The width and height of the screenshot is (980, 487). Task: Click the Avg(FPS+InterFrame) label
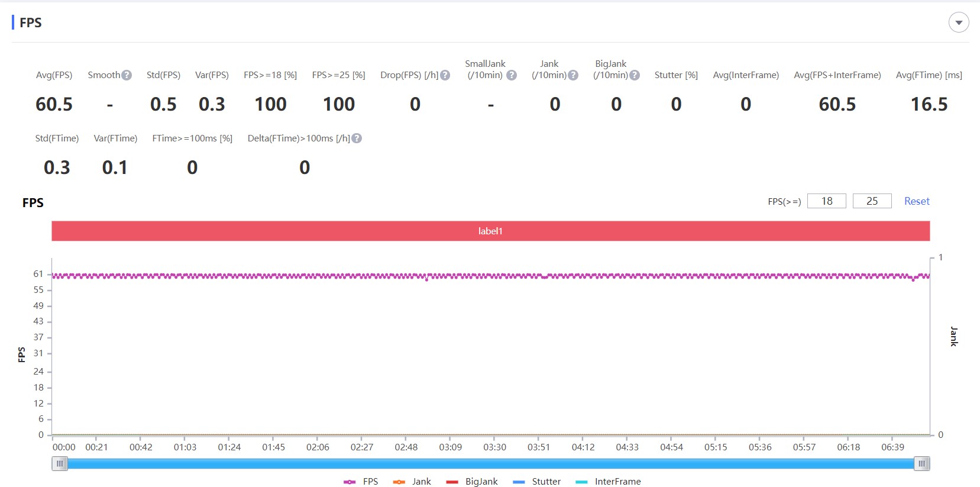pos(837,75)
